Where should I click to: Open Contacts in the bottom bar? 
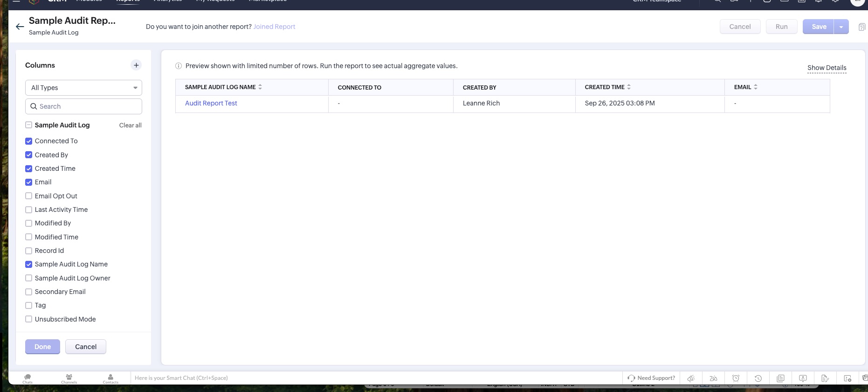[110, 378]
